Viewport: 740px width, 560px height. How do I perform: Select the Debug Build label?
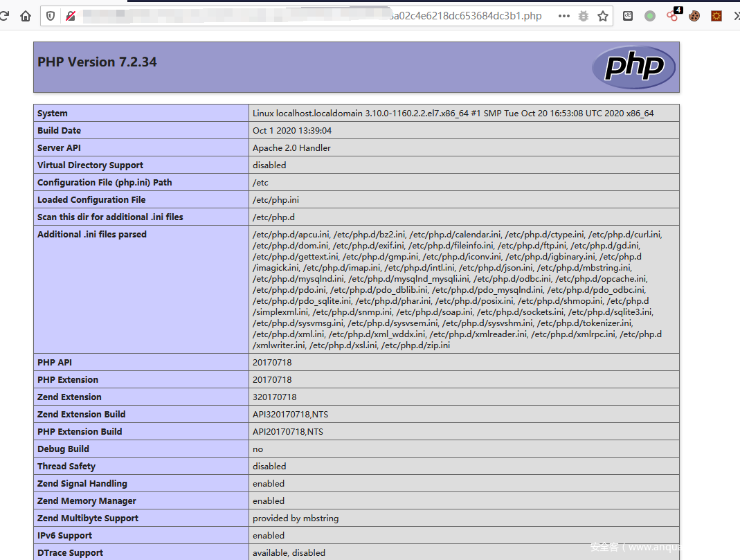[x=63, y=449]
